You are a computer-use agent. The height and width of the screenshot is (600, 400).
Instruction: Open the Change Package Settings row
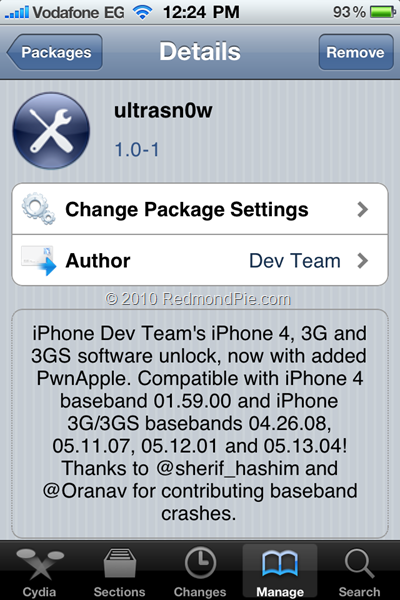(x=200, y=209)
